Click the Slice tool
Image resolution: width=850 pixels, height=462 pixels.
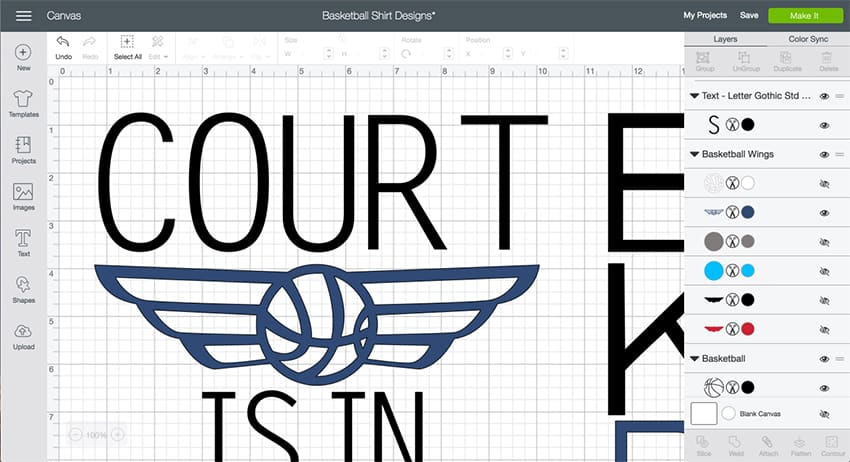[x=704, y=446]
